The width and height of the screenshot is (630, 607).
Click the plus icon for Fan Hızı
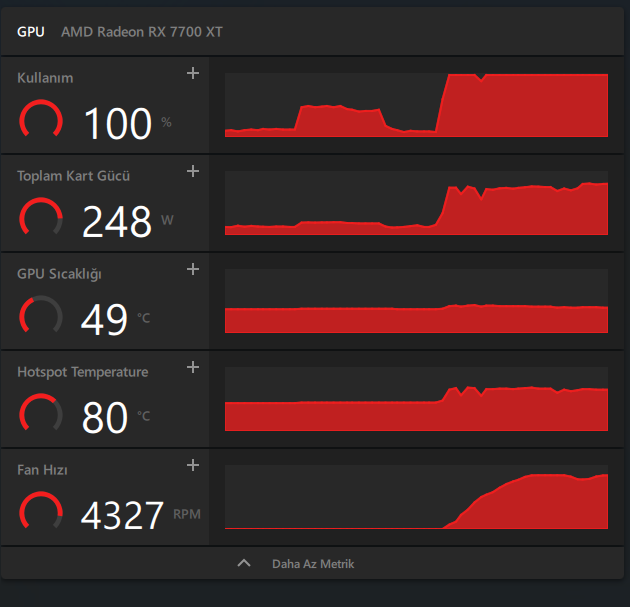193,465
